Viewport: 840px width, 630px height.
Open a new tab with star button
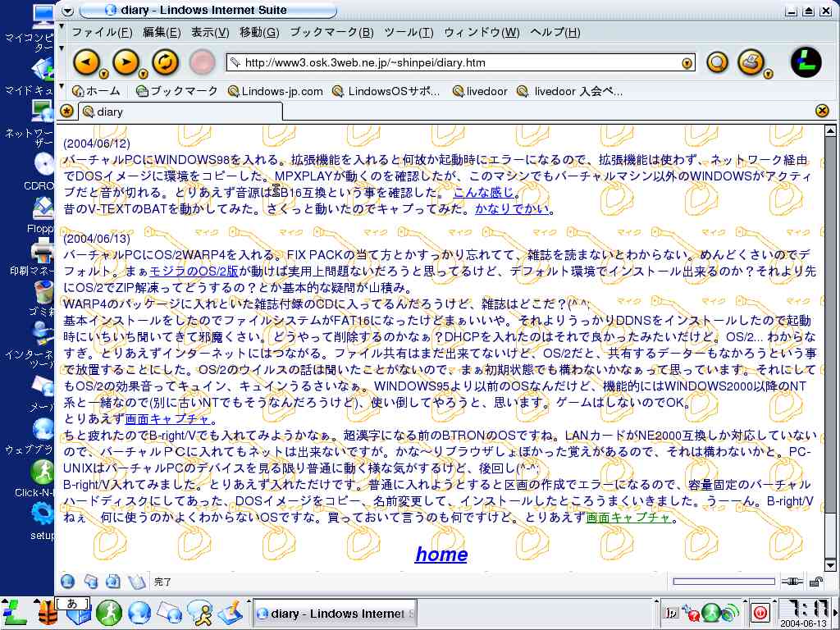pos(66,112)
